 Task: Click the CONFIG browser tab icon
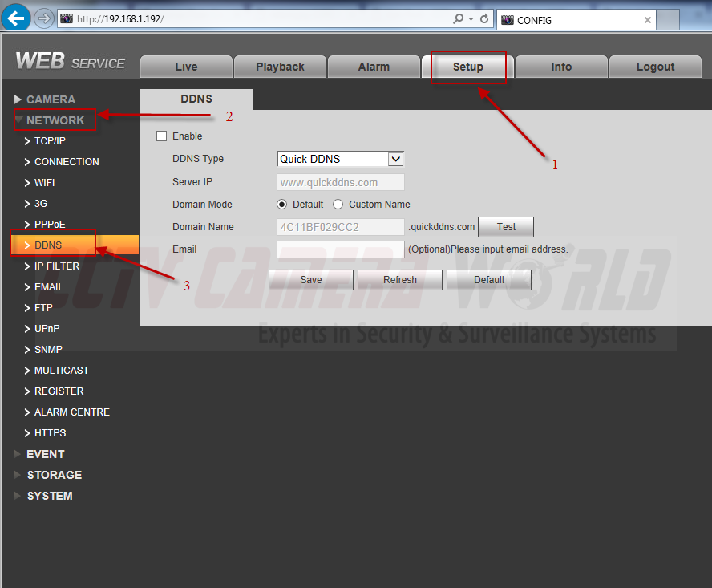tap(507, 20)
